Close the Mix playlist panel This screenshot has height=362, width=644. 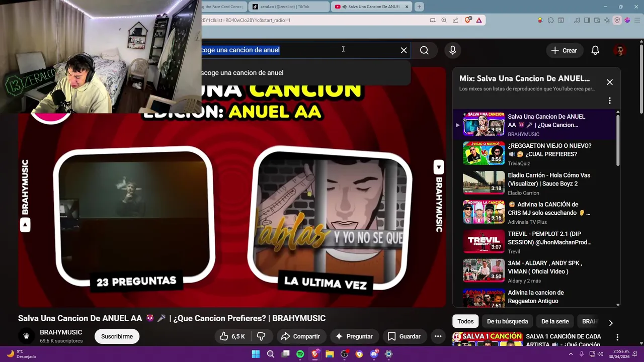pyautogui.click(x=609, y=82)
